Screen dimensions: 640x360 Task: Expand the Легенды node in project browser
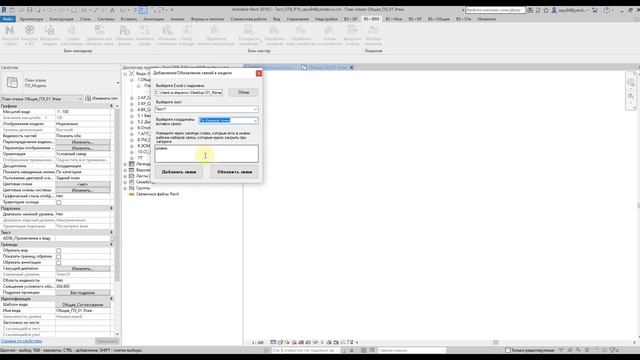(125, 164)
